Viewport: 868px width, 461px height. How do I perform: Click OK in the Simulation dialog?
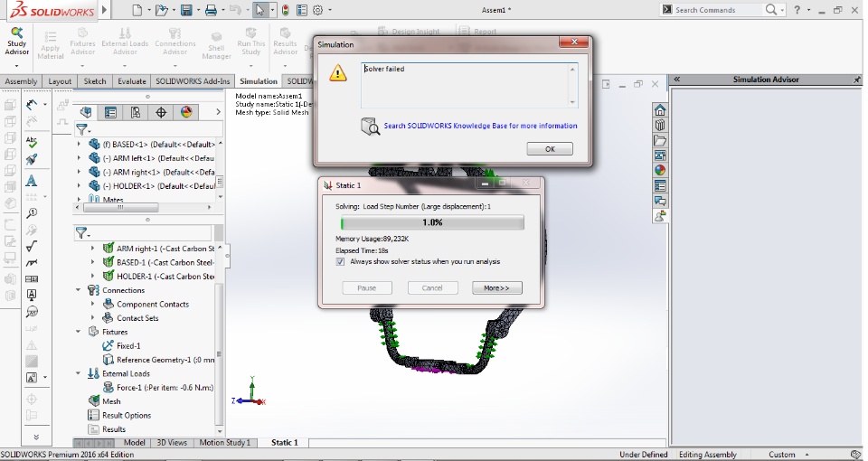(x=550, y=149)
